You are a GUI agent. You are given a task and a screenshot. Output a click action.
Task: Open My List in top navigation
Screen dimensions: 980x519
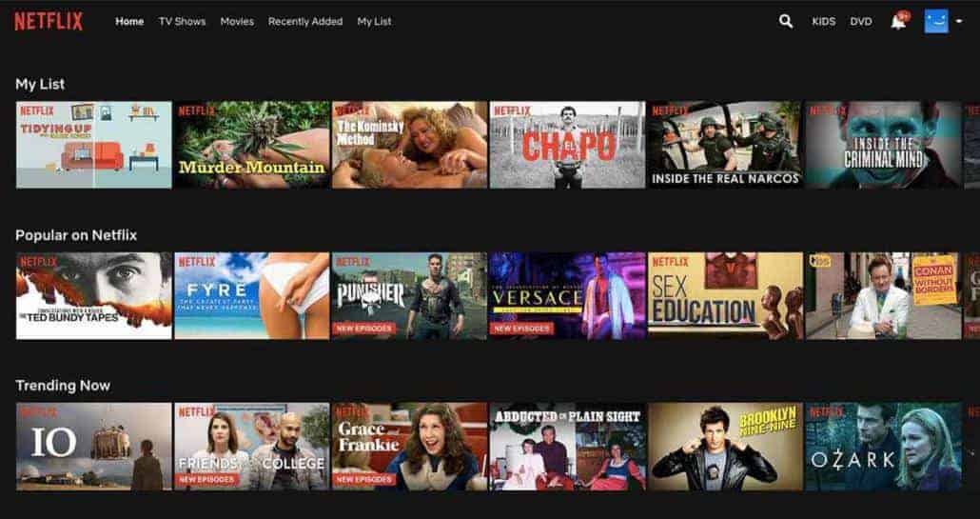[374, 21]
